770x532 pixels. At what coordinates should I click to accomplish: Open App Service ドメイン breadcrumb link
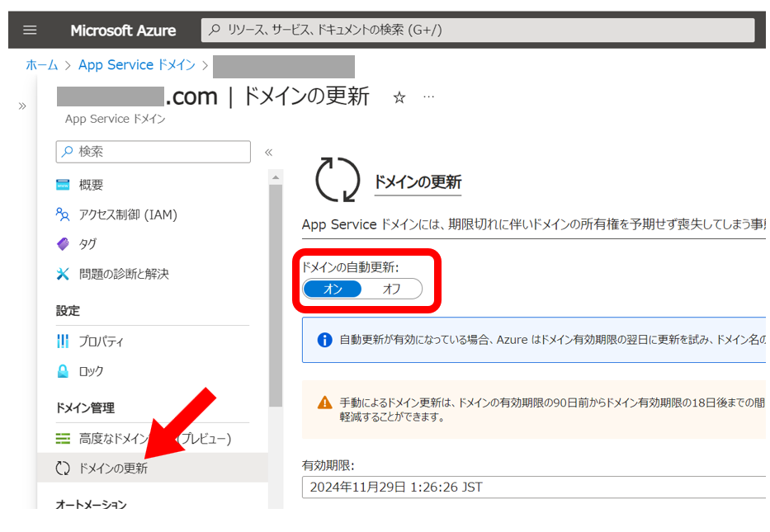[x=137, y=65]
